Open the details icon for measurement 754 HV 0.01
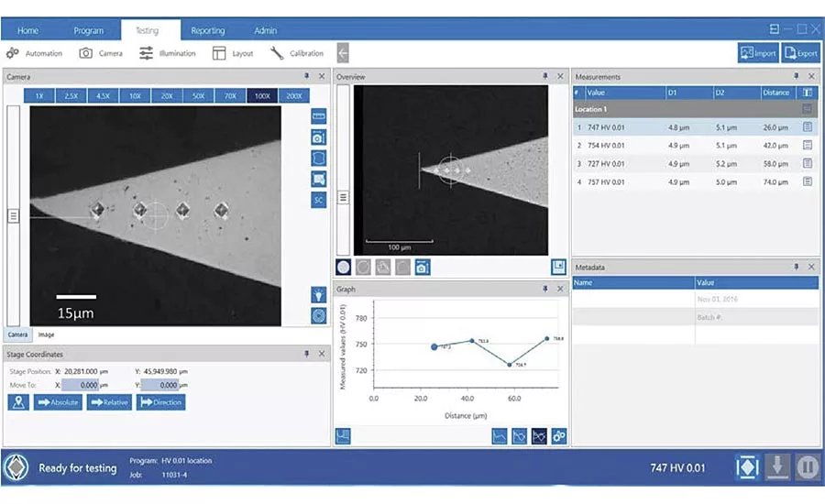The height and width of the screenshot is (504, 825). [808, 145]
